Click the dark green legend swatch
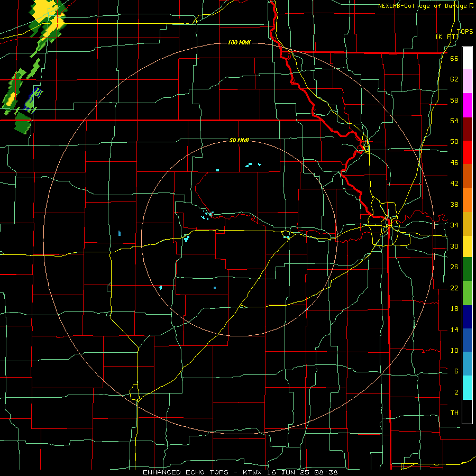The image size is (476, 476). 467,269
